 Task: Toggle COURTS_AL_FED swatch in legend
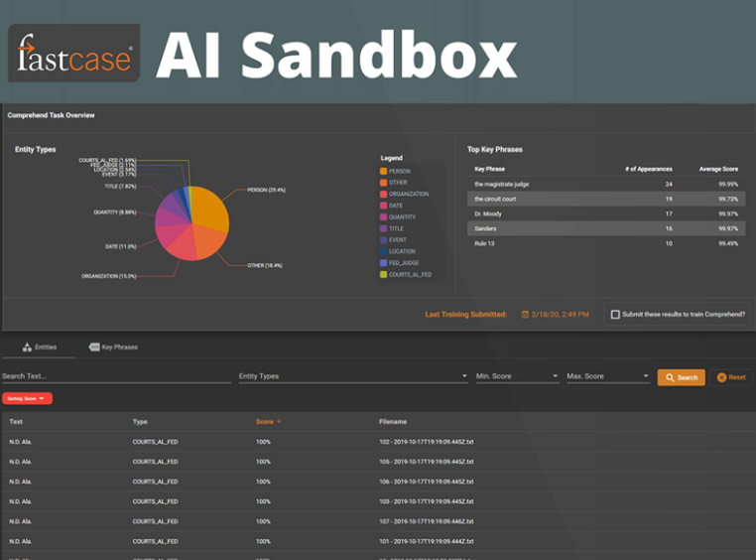pos(383,274)
